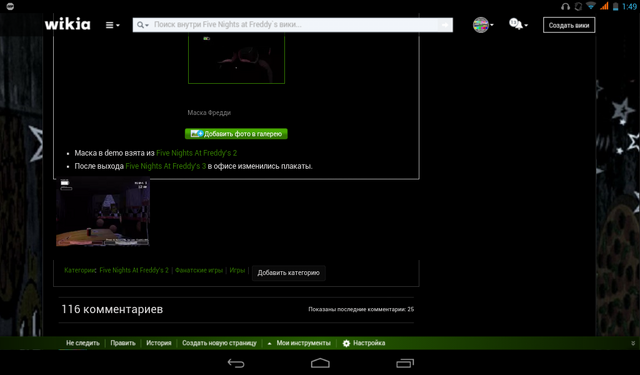Image resolution: width=640 pixels, height=375 pixels.
Task: Expand the search scope magnifier dropdown
Action: [x=142, y=25]
